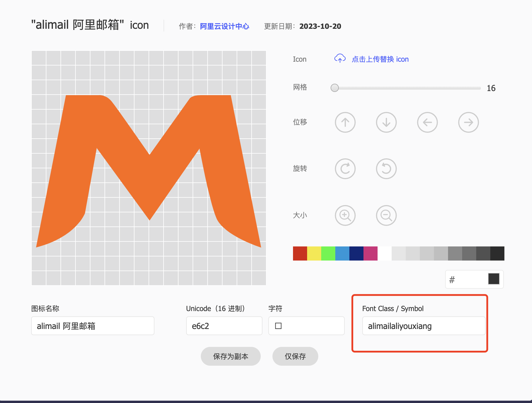Rotate the icon counterclockwise
The width and height of the screenshot is (532, 403).
pos(386,169)
